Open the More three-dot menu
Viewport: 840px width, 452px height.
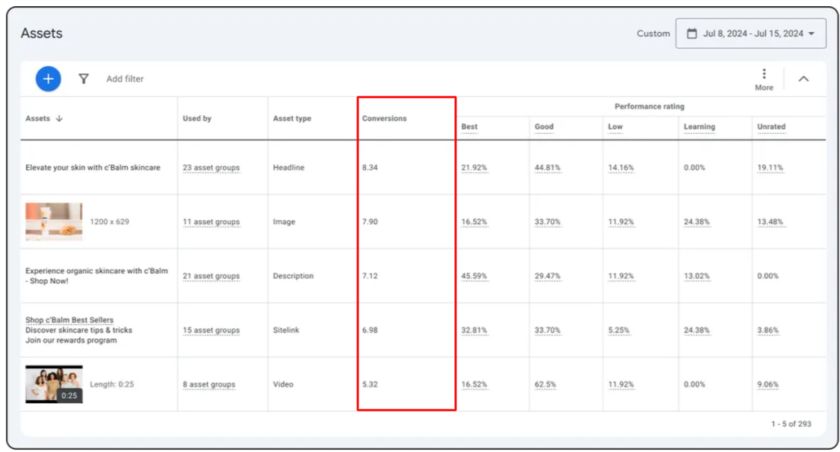pos(764,74)
